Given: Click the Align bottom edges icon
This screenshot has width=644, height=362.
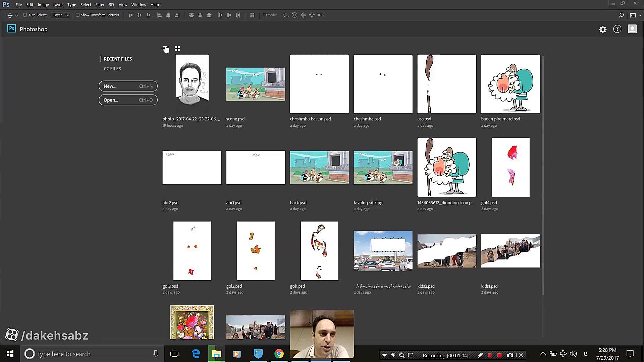Looking at the screenshot, I should click(148, 15).
